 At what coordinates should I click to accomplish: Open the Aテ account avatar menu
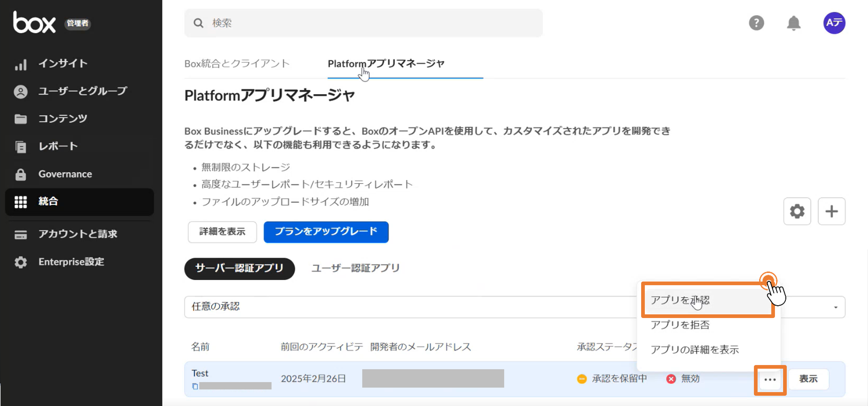tap(834, 23)
